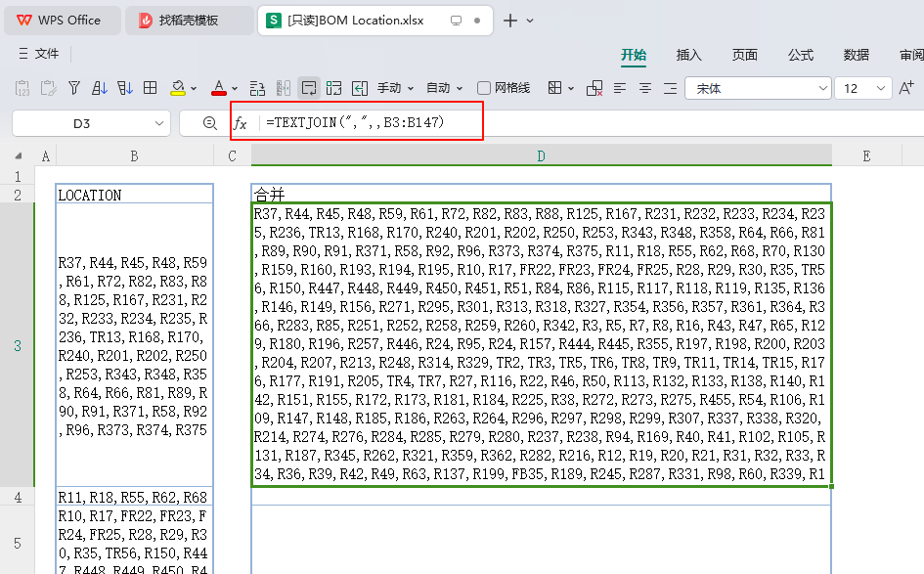924x574 pixels.
Task: Open the 自动 dropdown
Action: (x=444, y=88)
